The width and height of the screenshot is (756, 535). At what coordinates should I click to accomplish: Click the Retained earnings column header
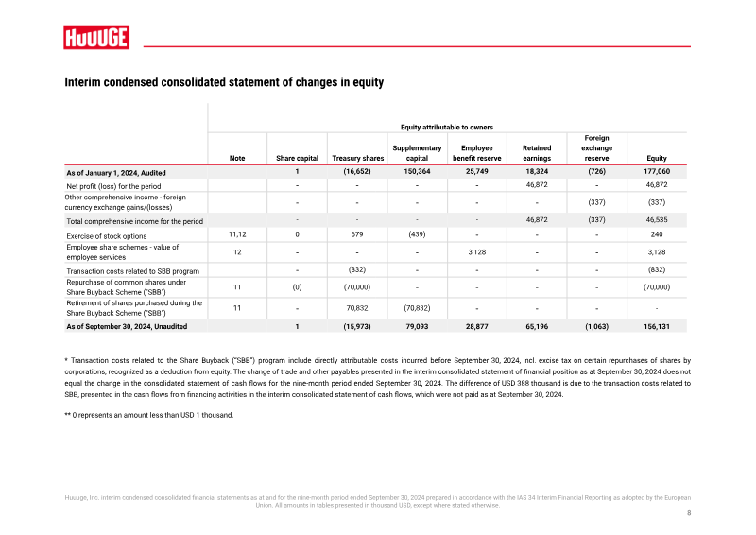537,153
